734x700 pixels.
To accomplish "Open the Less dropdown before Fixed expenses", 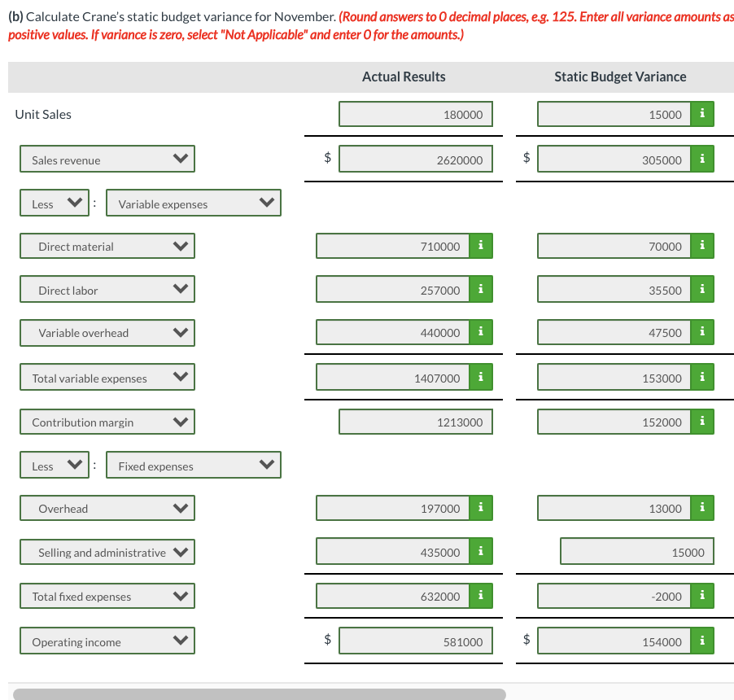I will 55,465.
